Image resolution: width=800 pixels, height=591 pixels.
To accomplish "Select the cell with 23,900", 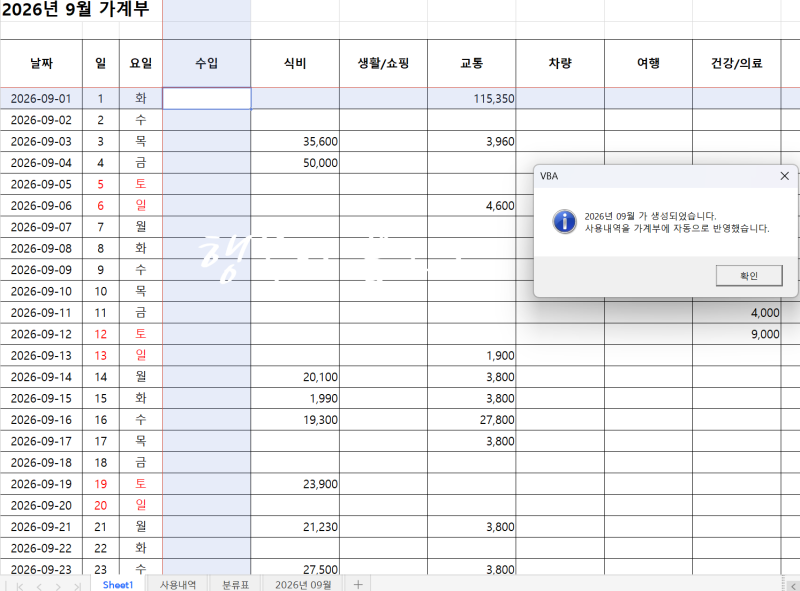I will tap(295, 484).
